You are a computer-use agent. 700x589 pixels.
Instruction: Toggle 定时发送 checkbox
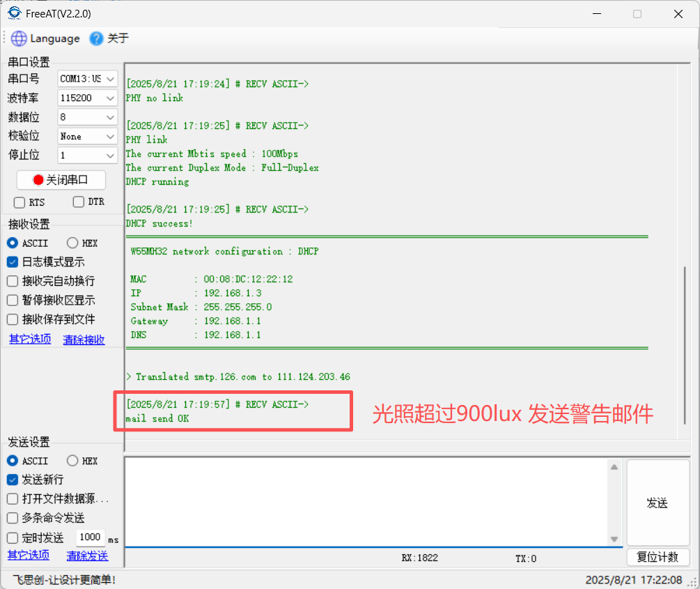13,537
